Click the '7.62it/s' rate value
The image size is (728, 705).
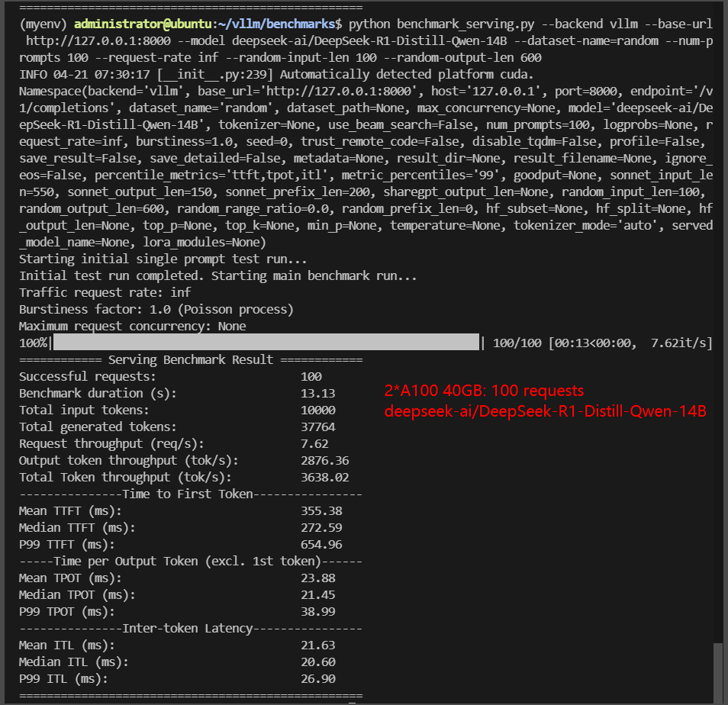pos(678,343)
